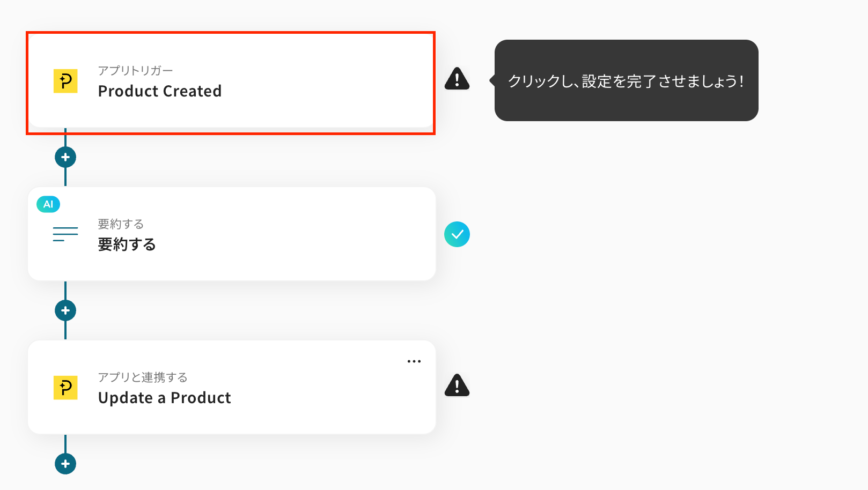
Task: Open the three-dot menu on Update a Product
Action: tap(414, 361)
